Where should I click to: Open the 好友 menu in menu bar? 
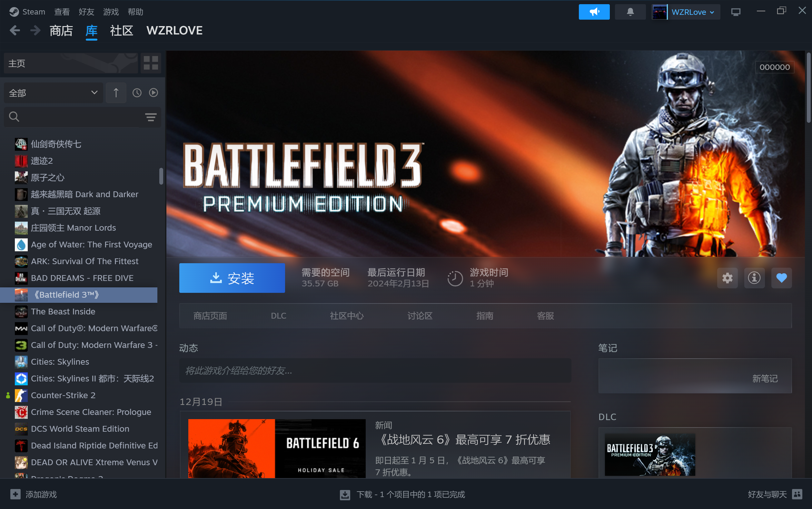86,12
